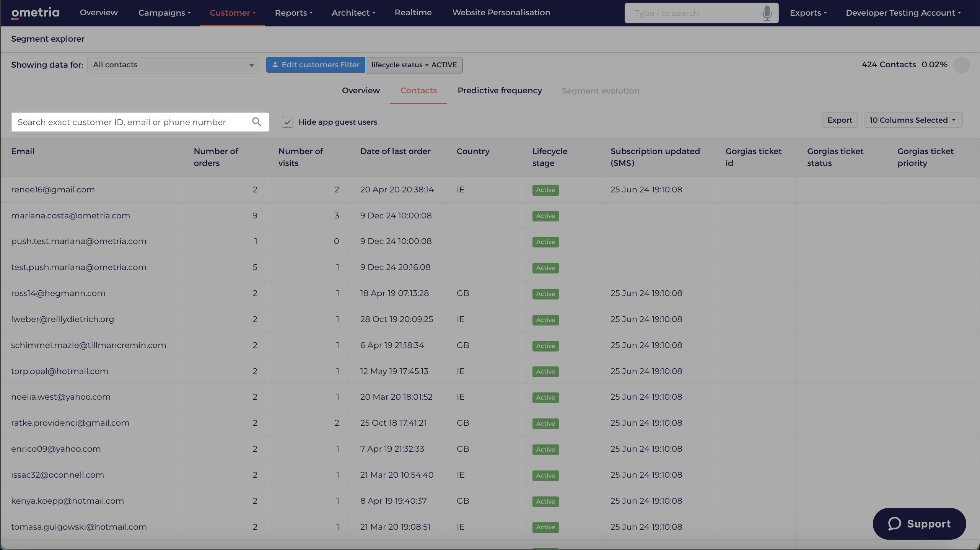
Task: Toggle Hide app guest users checkbox
Action: tap(287, 122)
